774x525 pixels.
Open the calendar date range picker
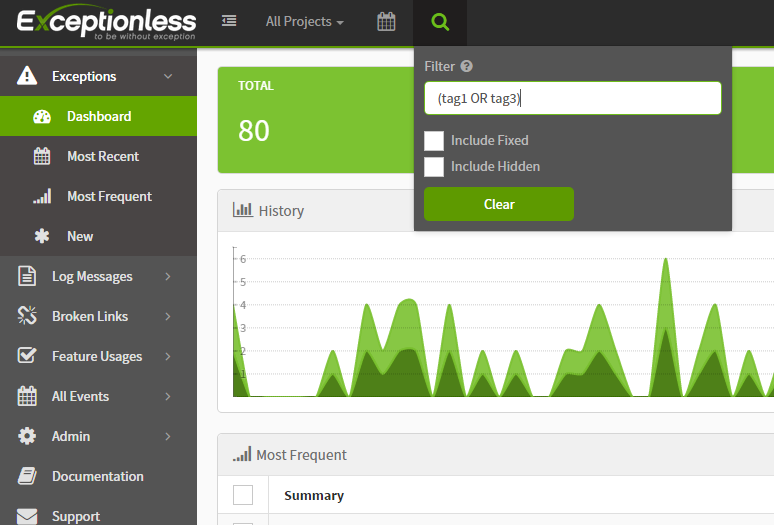click(x=386, y=22)
